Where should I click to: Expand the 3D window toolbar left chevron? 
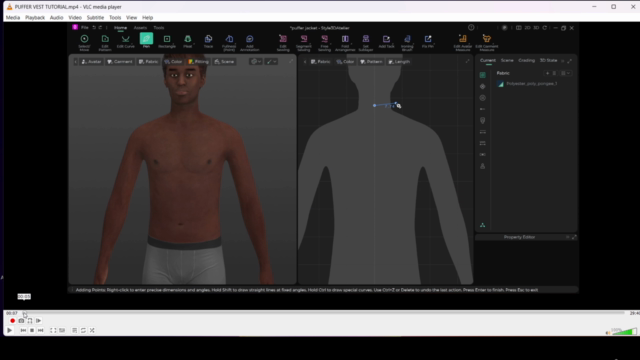pos(76,62)
